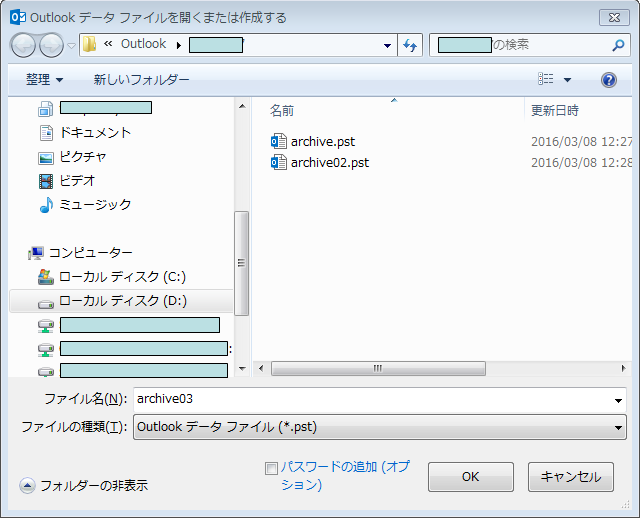
Task: Click the search magnifier icon
Action: 618,45
